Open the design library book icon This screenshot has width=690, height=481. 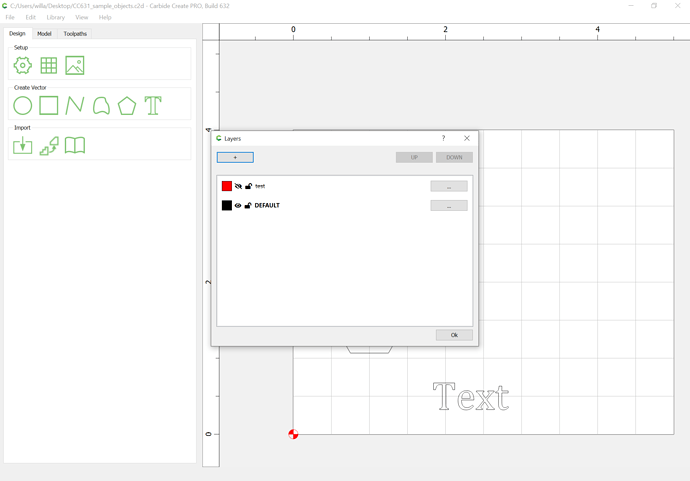point(75,146)
